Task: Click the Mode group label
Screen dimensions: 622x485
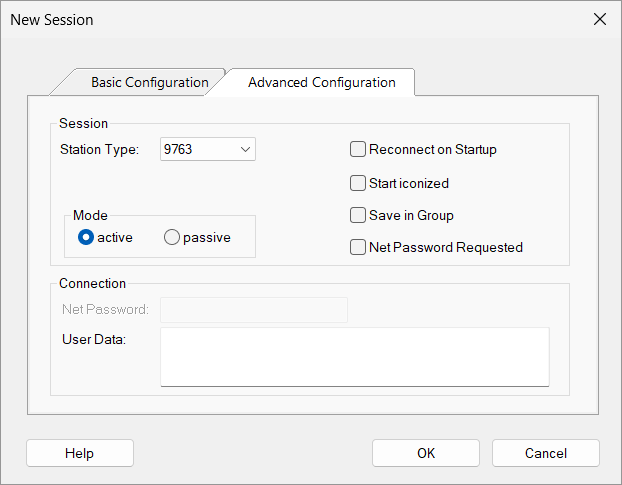Action: (90, 215)
